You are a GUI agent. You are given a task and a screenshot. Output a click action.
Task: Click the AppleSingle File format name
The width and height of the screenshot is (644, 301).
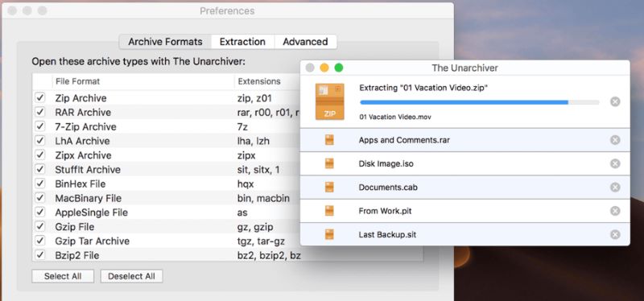pyautogui.click(x=91, y=212)
